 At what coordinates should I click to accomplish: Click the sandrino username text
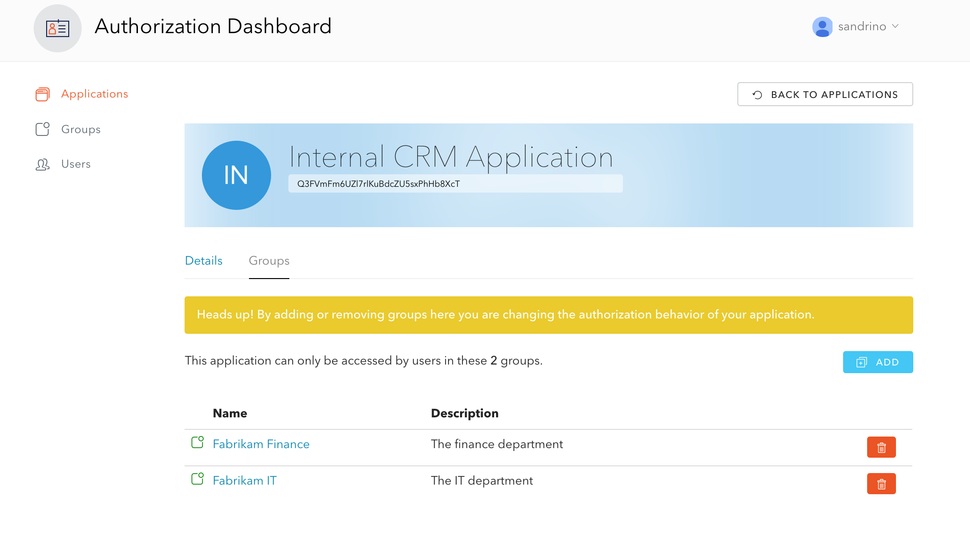pyautogui.click(x=862, y=26)
